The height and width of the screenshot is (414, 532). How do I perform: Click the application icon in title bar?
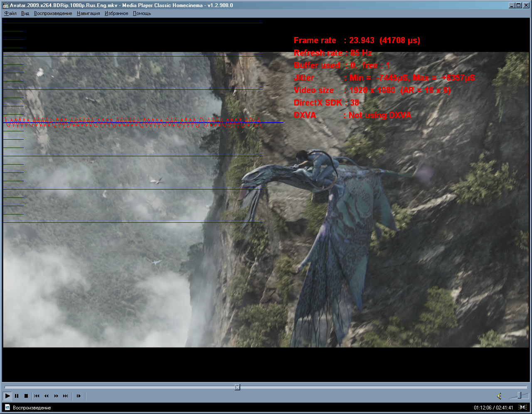point(5,5)
